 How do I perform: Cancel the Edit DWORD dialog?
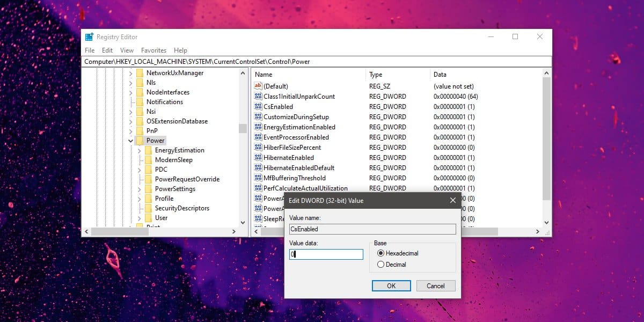click(436, 286)
